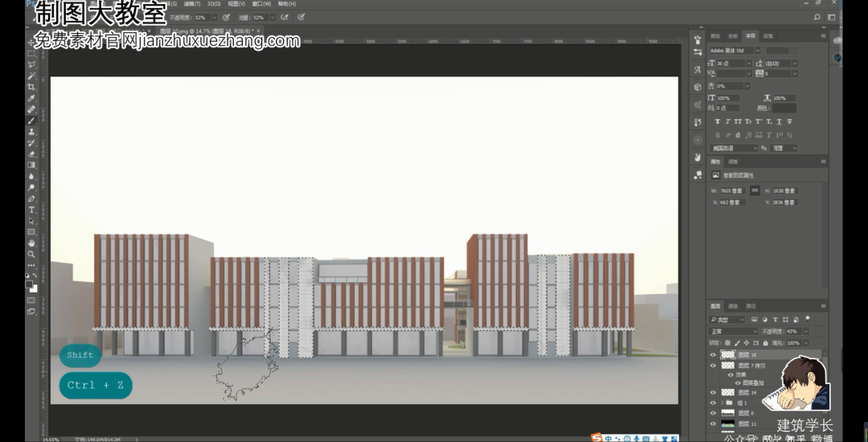868x442 pixels.
Task: Toggle faux bold text style
Action: pyautogui.click(x=718, y=121)
